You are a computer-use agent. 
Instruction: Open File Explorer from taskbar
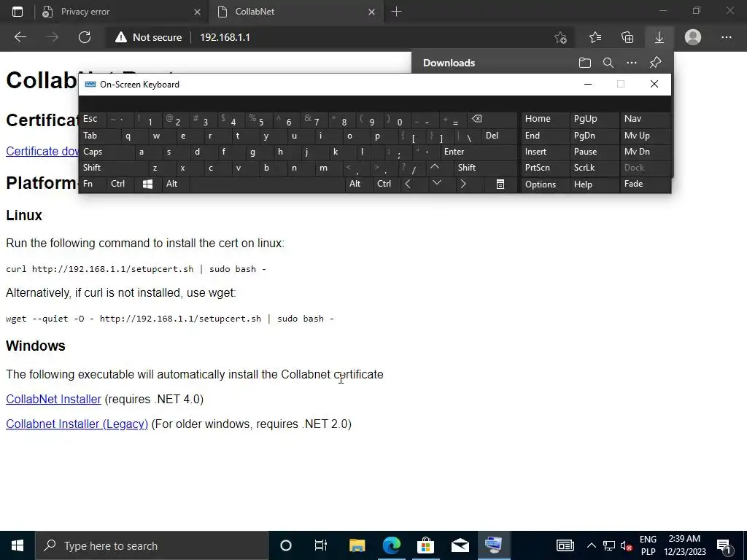357,545
